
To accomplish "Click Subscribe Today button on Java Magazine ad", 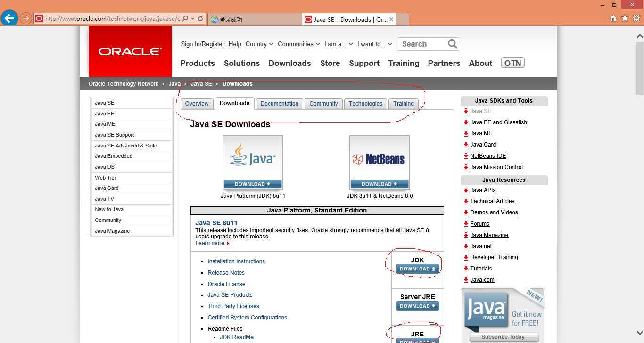I will pyautogui.click(x=503, y=337).
